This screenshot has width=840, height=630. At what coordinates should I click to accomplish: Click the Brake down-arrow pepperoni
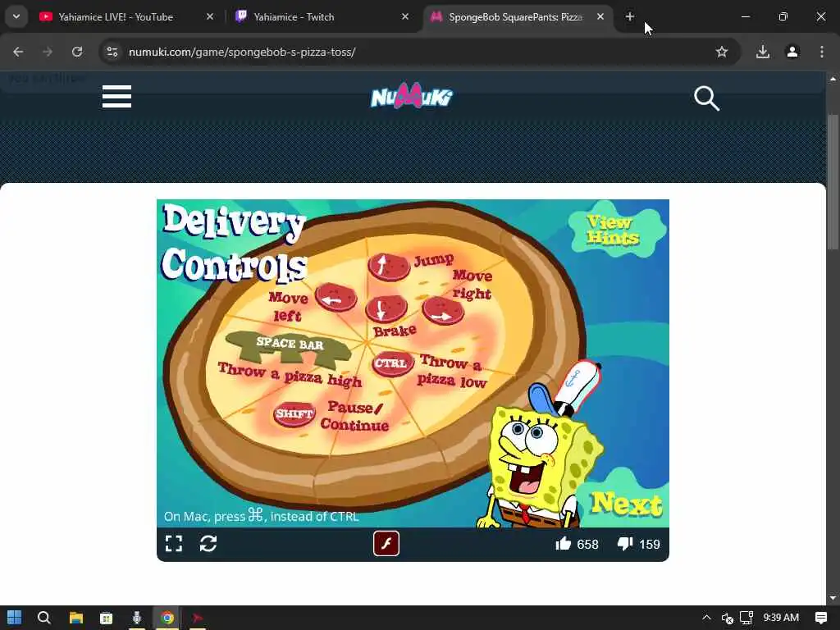386,308
